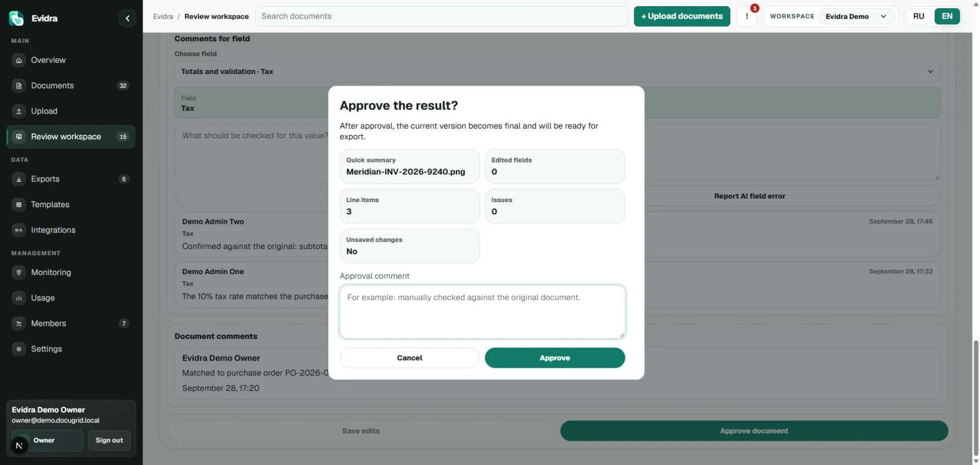This screenshot has width=980, height=465.
Task: Click the Approve document button
Action: tap(754, 431)
